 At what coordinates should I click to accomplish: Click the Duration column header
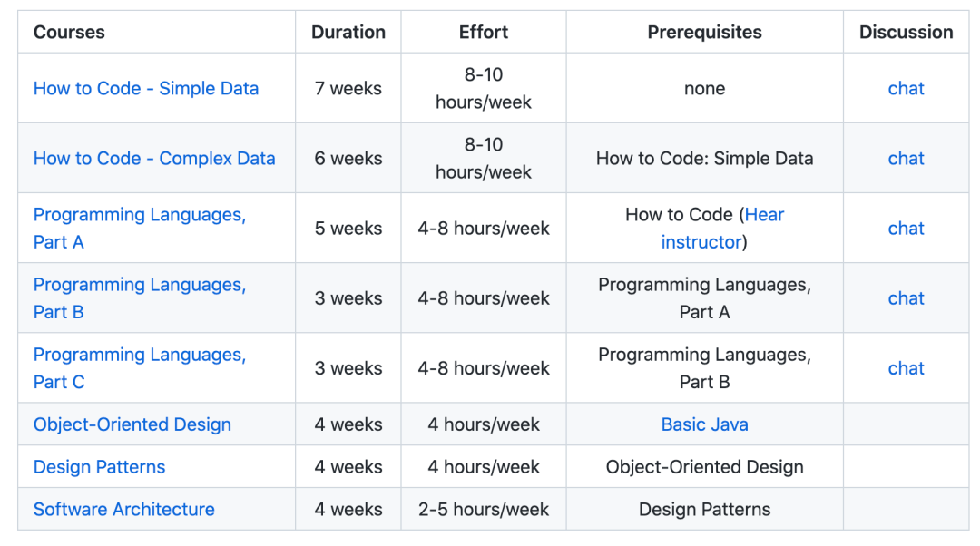[x=348, y=32]
